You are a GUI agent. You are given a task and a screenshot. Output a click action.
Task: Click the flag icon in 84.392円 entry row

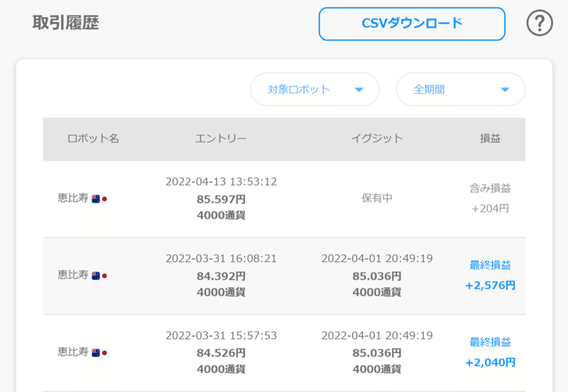[99, 276]
